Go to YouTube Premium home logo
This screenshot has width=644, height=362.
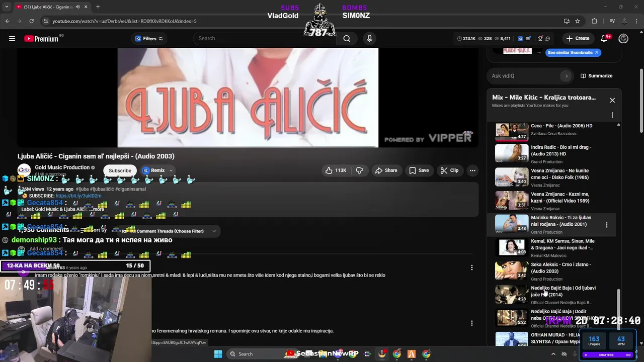[x=41, y=39]
